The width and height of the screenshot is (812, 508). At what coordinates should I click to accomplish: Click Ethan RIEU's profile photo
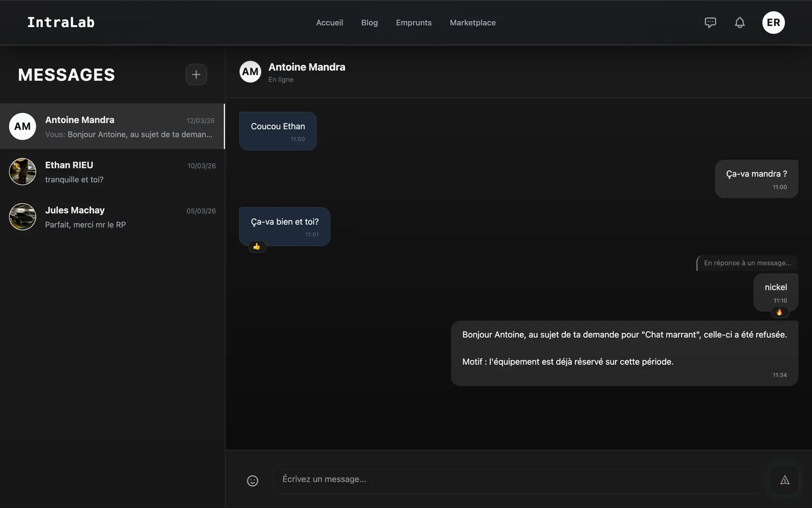click(22, 172)
